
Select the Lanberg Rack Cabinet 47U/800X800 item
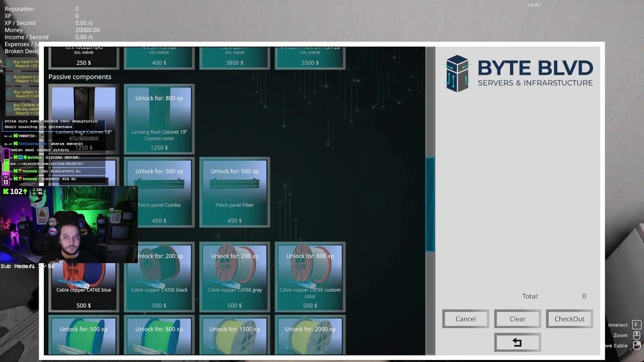pyautogui.click(x=84, y=119)
